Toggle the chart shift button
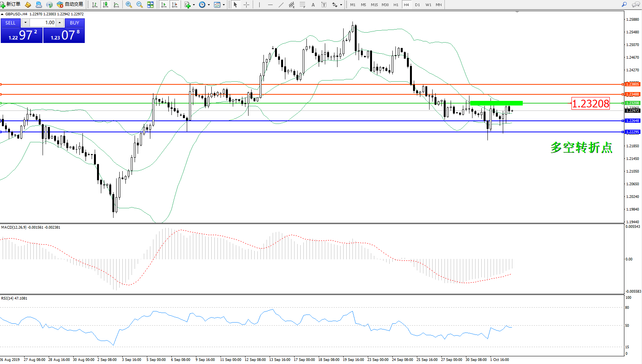 pyautogui.click(x=174, y=5)
